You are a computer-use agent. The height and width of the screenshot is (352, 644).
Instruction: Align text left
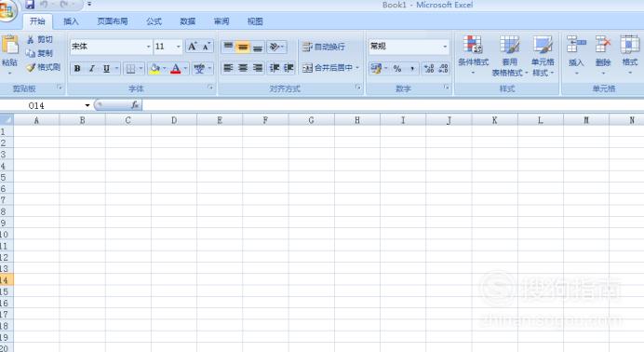click(x=228, y=68)
